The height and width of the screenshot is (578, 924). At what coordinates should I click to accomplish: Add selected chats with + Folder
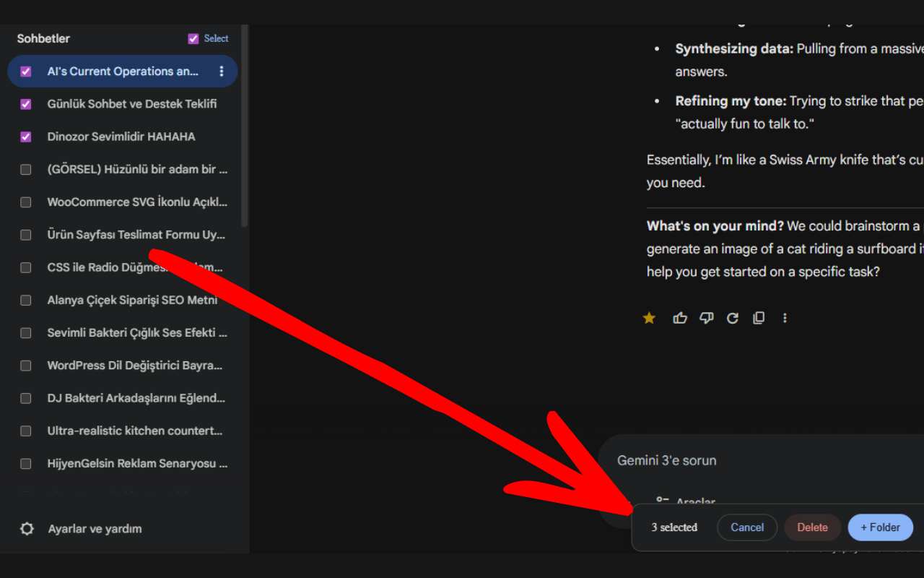pos(880,527)
